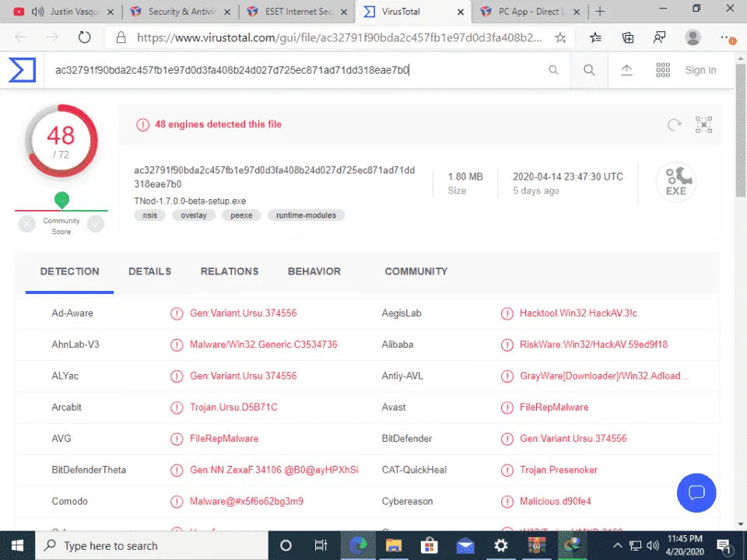Open the blue chat bubble button
This screenshot has width=747, height=560.
[696, 492]
